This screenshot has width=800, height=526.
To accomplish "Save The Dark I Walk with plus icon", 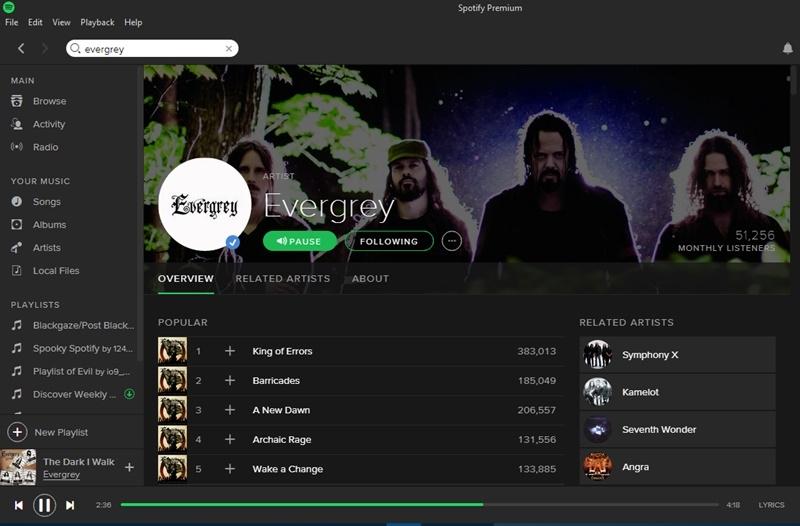I will pyautogui.click(x=130, y=467).
